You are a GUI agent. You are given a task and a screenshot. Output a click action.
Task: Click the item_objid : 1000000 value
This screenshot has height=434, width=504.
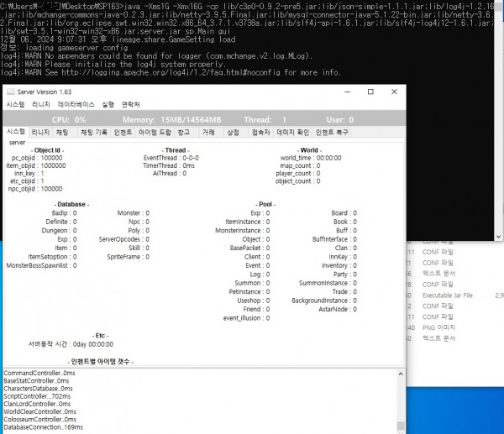pos(36,165)
